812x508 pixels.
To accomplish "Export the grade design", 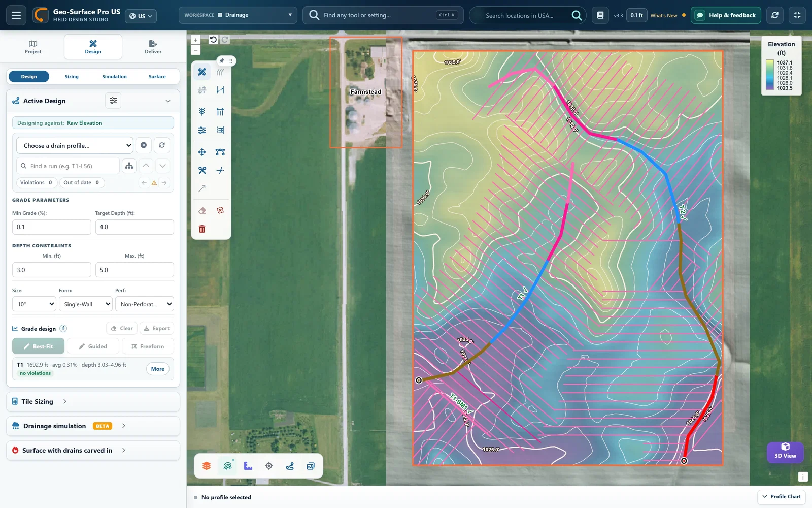I will tap(157, 328).
